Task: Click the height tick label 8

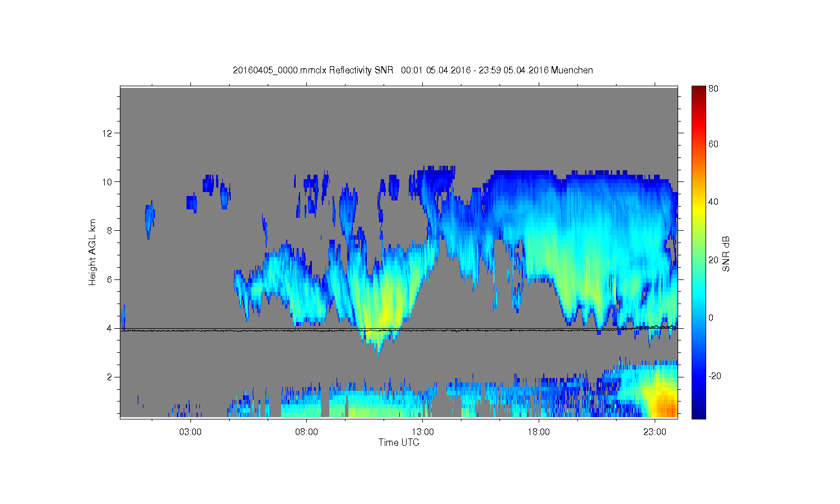Action: click(x=110, y=231)
